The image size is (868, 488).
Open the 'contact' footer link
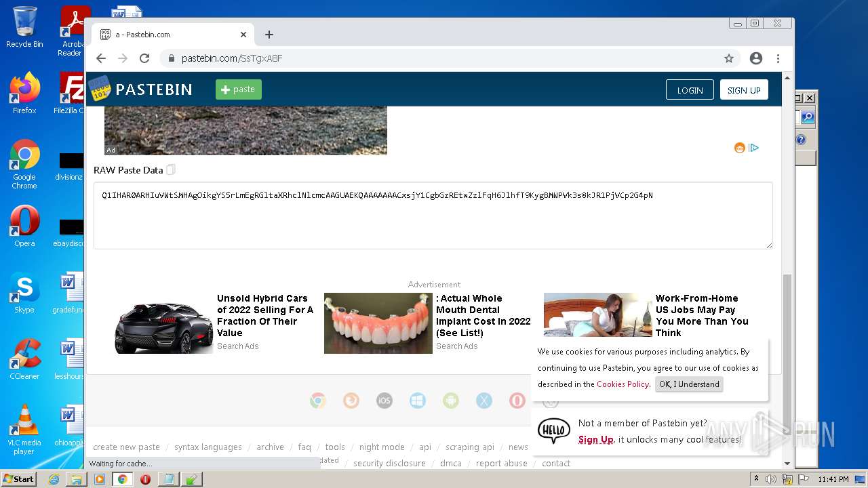556,464
